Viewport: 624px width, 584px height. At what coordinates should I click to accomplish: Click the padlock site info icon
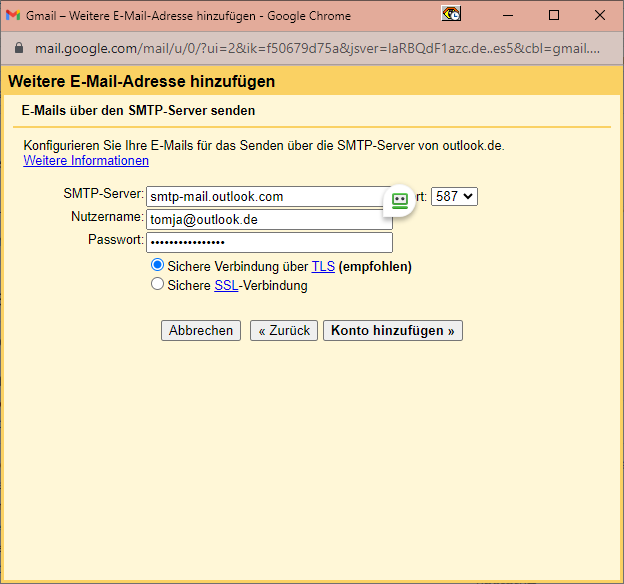pos(19,48)
